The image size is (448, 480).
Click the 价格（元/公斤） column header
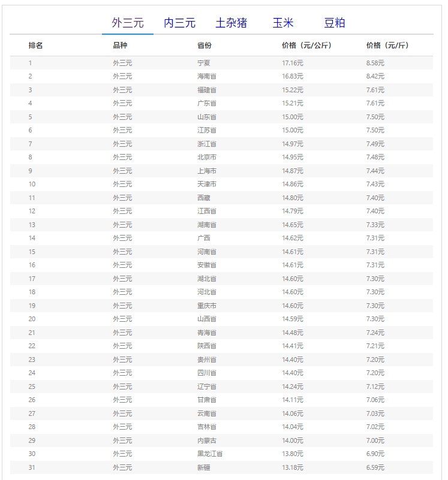pos(306,46)
